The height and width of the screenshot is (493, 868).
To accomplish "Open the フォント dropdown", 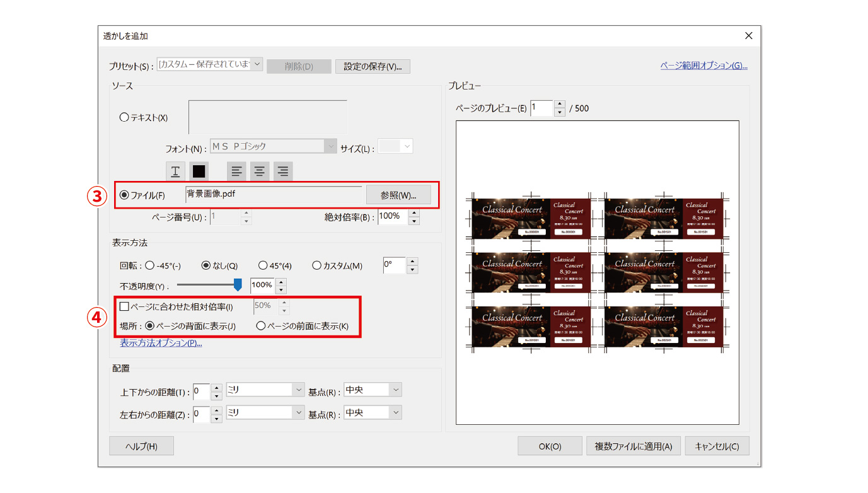I will pyautogui.click(x=330, y=146).
